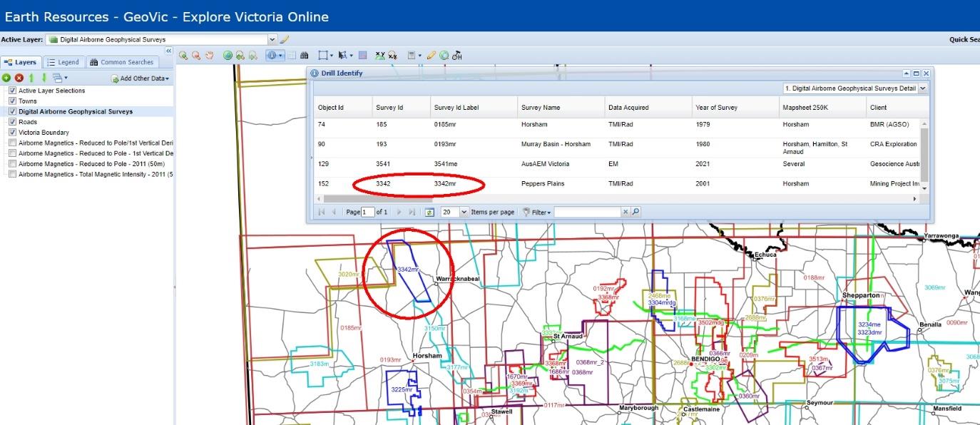Activate the pan hand tool
Image resolution: width=980 pixels, height=425 pixels.
(x=209, y=55)
